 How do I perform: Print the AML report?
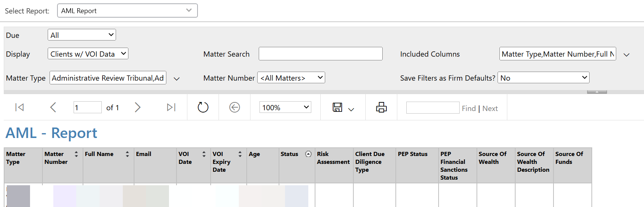[381, 108]
